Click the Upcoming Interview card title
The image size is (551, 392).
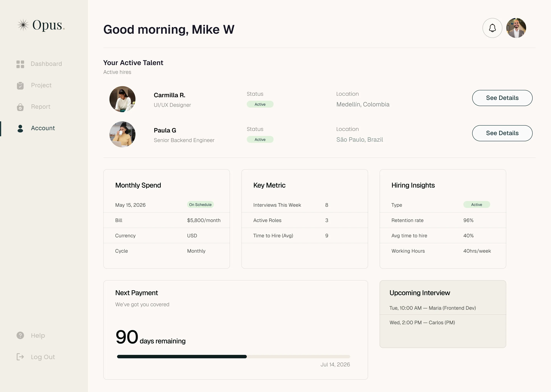pos(420,293)
